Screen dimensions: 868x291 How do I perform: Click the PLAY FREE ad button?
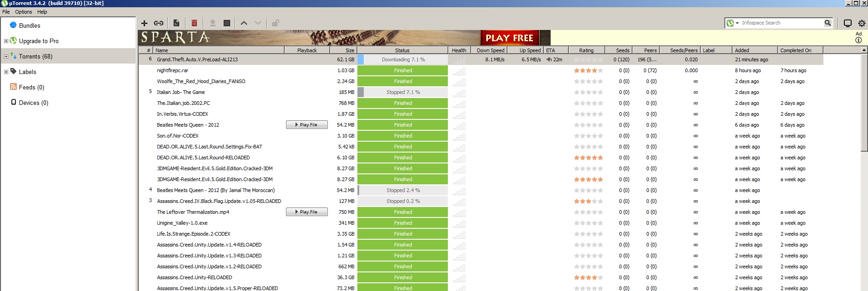tap(509, 38)
